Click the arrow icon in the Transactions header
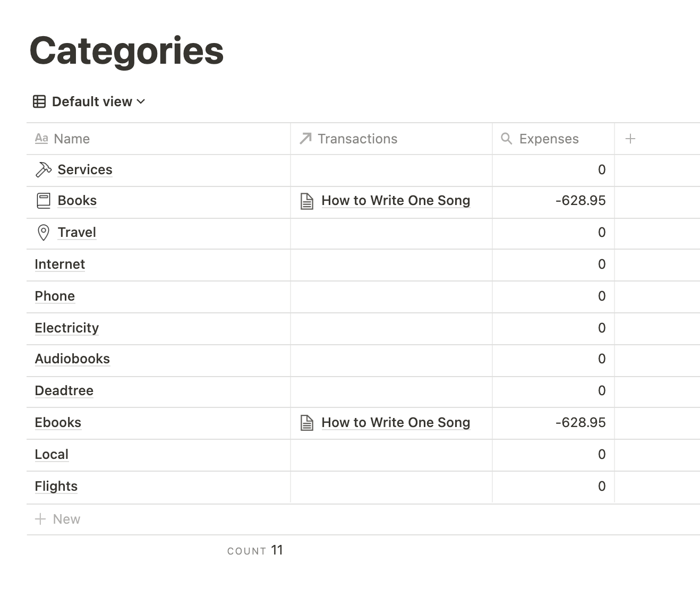Image resolution: width=700 pixels, height=614 pixels. [x=305, y=139]
